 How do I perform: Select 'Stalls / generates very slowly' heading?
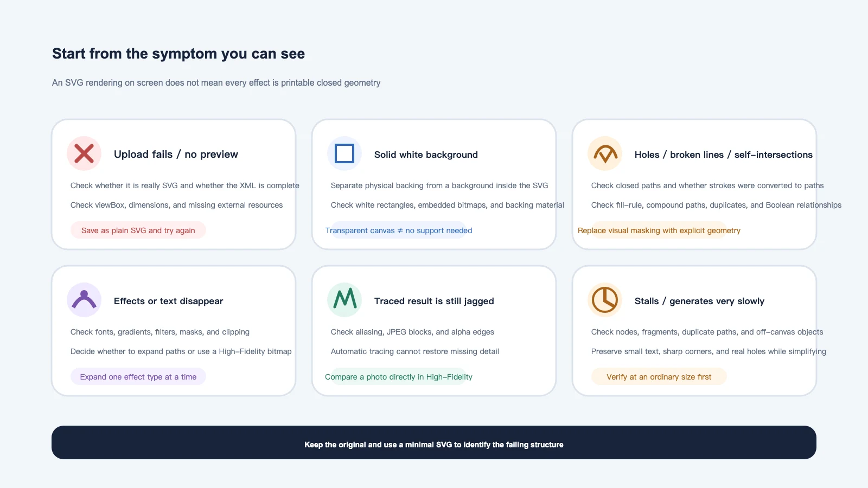(x=699, y=301)
